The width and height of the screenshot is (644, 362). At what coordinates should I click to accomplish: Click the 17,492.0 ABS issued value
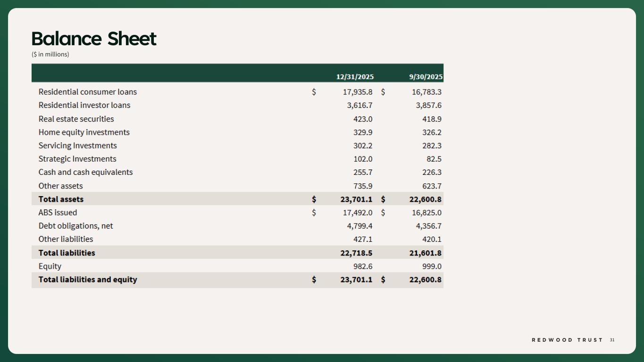[x=357, y=213]
